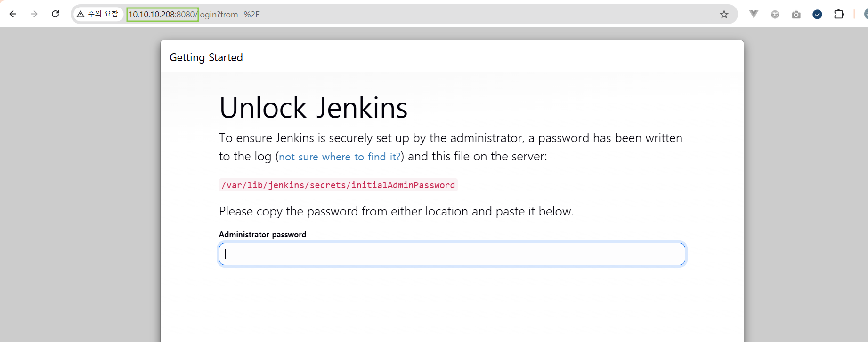Bookmark this page with the star icon
Screen dimensions: 868x342
(x=724, y=14)
